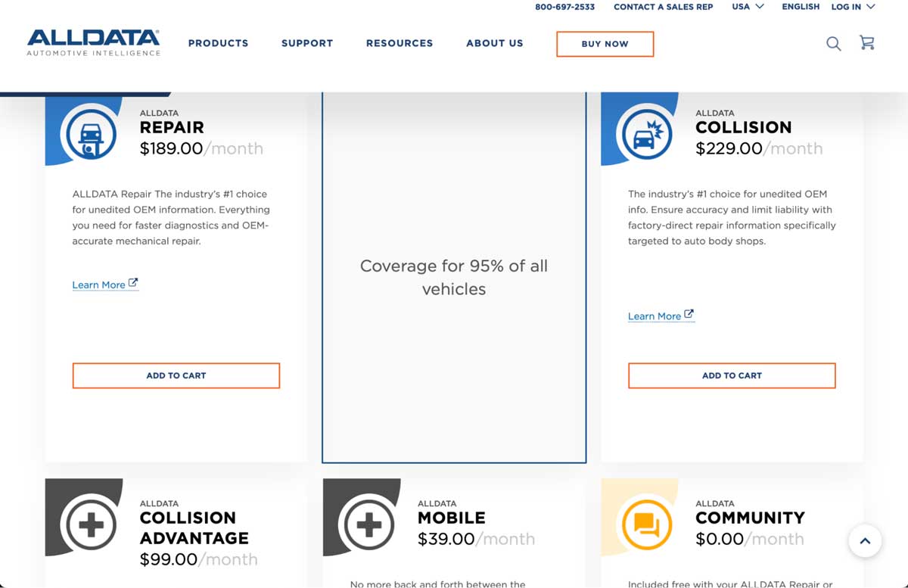Open the search magnifying glass icon
The width and height of the screenshot is (908, 588).
click(833, 44)
